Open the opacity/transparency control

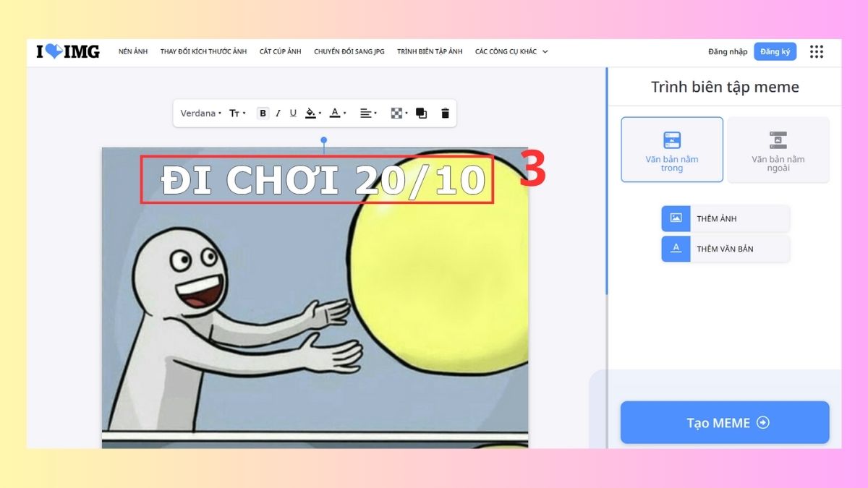[x=396, y=113]
